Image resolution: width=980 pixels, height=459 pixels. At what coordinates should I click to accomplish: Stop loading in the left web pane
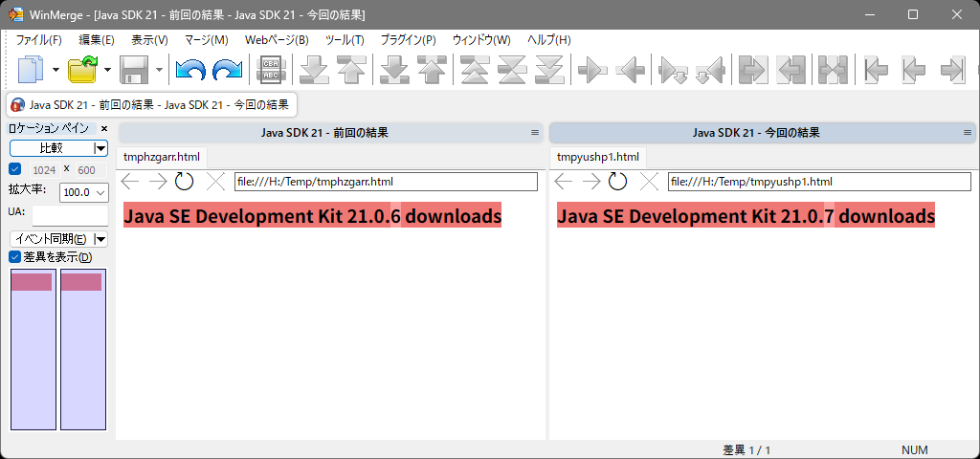point(215,182)
